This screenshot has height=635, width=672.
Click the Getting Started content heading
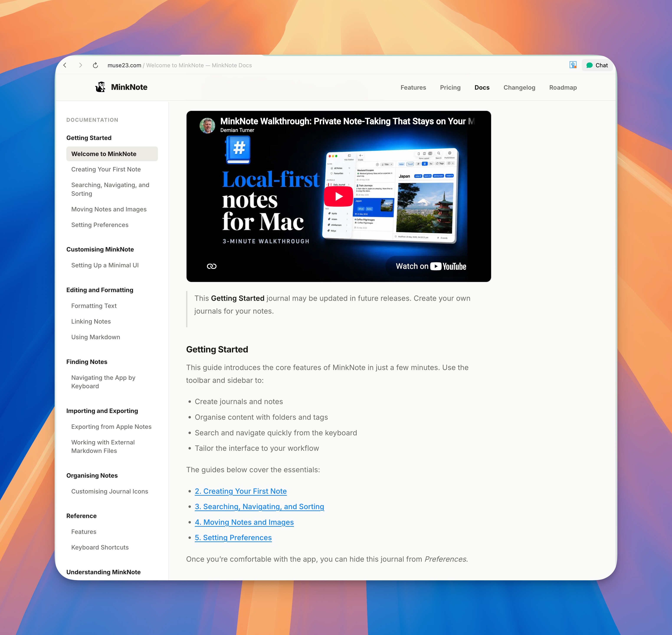tap(217, 349)
